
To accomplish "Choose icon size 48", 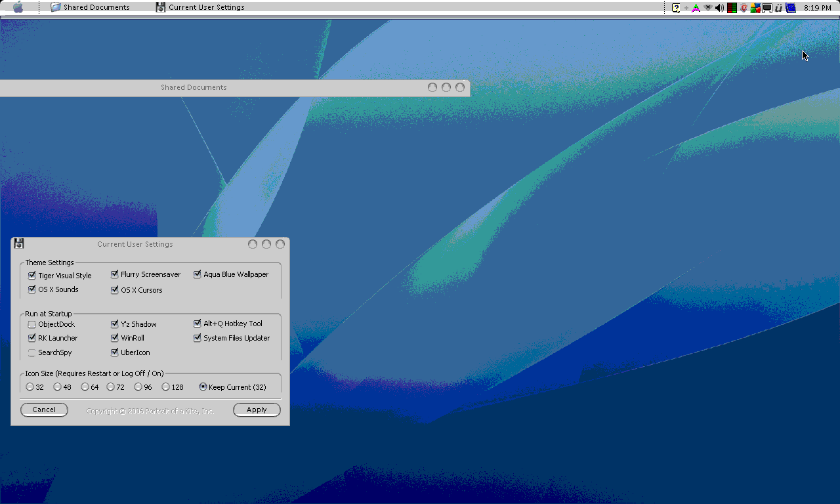I will (58, 387).
